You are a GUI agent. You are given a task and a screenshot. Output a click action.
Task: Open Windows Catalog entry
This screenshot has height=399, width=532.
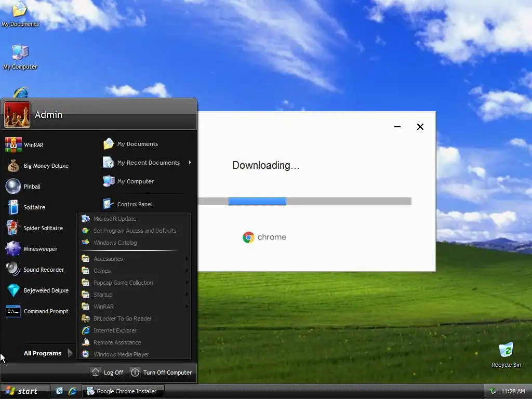point(109,243)
